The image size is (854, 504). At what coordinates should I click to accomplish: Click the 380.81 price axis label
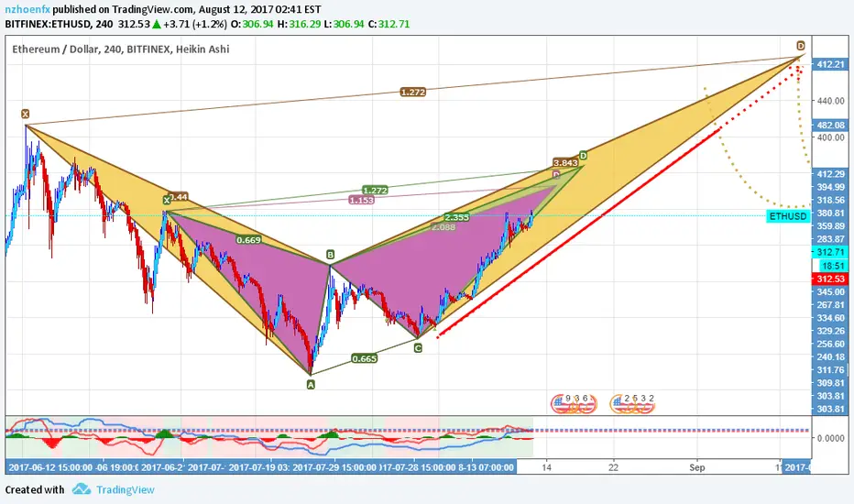(830, 213)
